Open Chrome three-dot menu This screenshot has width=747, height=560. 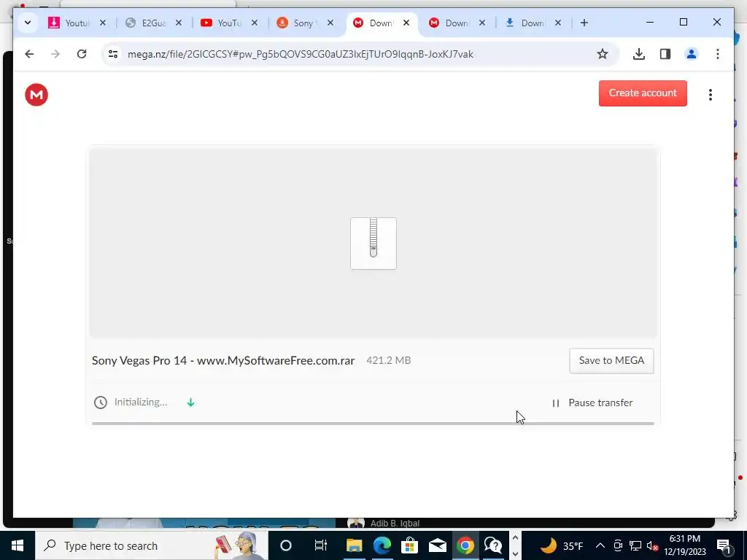[x=718, y=54]
